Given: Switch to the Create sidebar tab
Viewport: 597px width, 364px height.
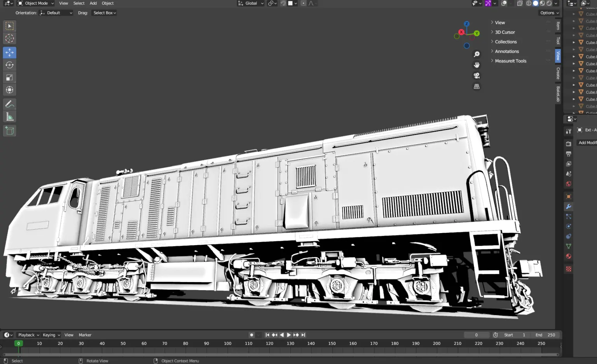Looking at the screenshot, I should point(558,73).
